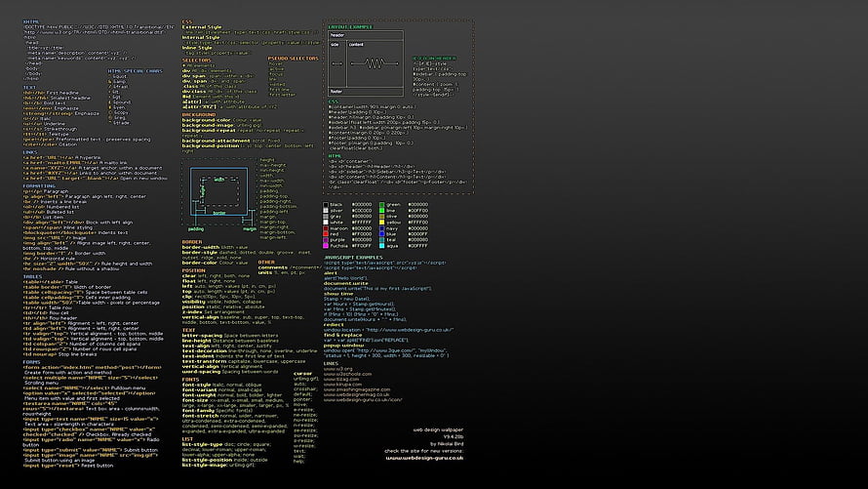Click the content box in layout diagram
This screenshot has width=868, height=489.
coord(375,63)
